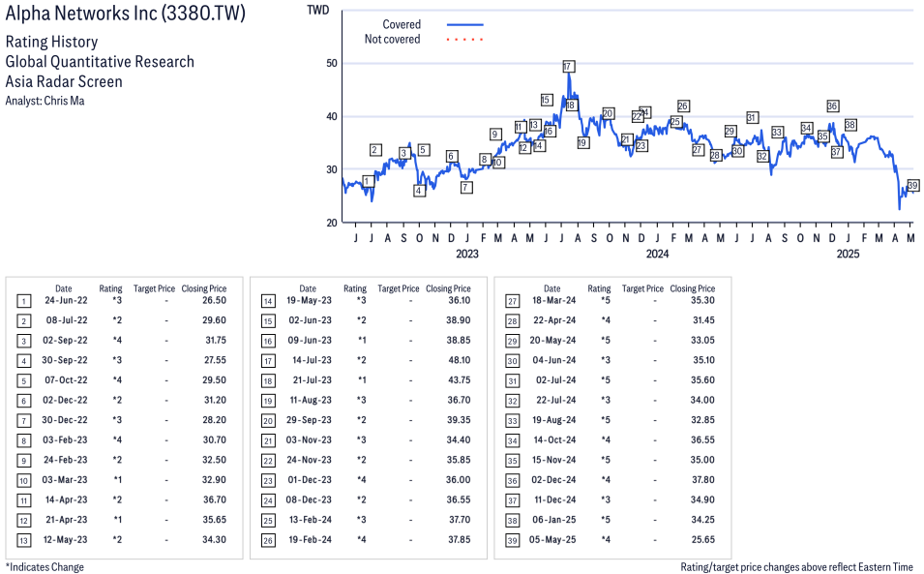This screenshot has height=574, width=924.
Task: Click the TWD axis unit label
Action: [318, 10]
